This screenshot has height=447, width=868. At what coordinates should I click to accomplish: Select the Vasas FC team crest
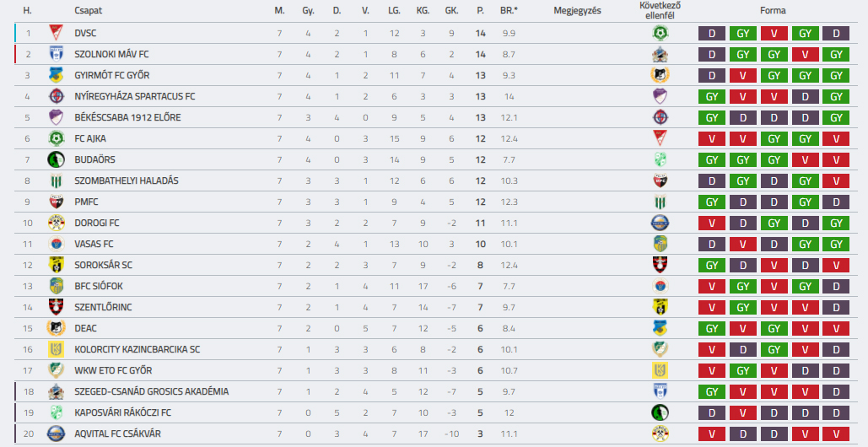(56, 244)
